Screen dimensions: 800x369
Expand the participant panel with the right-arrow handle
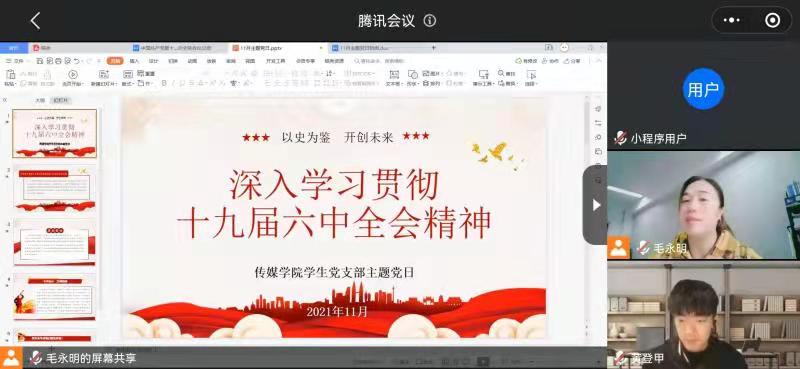coord(595,205)
